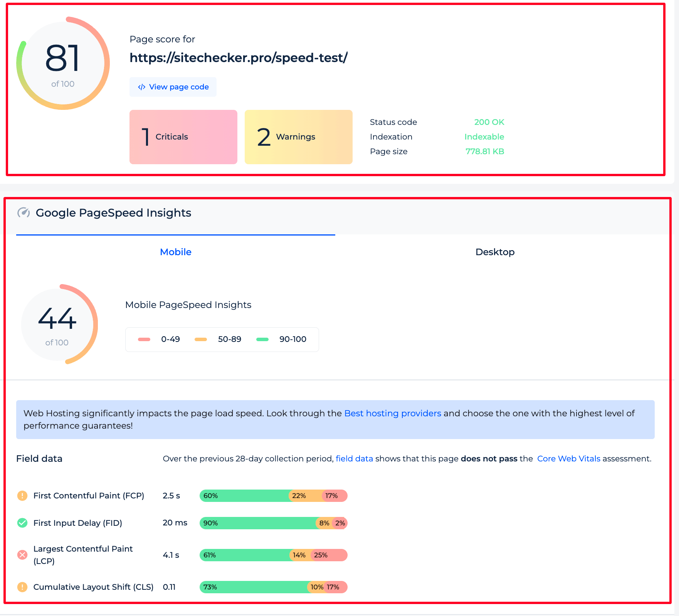This screenshot has height=616, width=679.
Task: Click the Indexable indexation value
Action: [484, 137]
